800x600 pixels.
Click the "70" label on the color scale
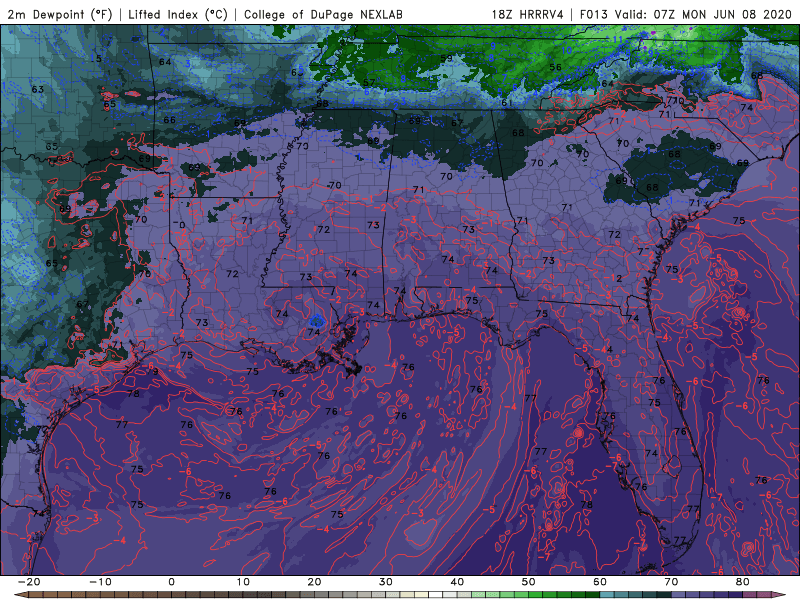point(671,582)
